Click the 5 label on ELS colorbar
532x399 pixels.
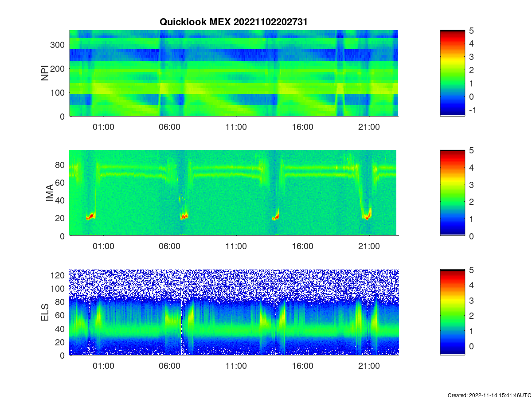coord(472,270)
